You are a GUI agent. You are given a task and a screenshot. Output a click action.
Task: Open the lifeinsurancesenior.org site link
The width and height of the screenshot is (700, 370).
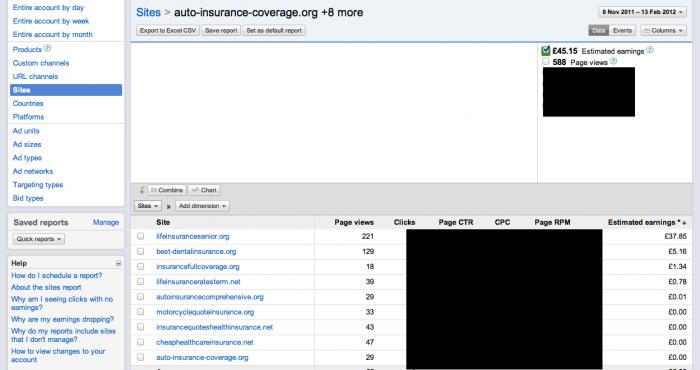point(193,236)
